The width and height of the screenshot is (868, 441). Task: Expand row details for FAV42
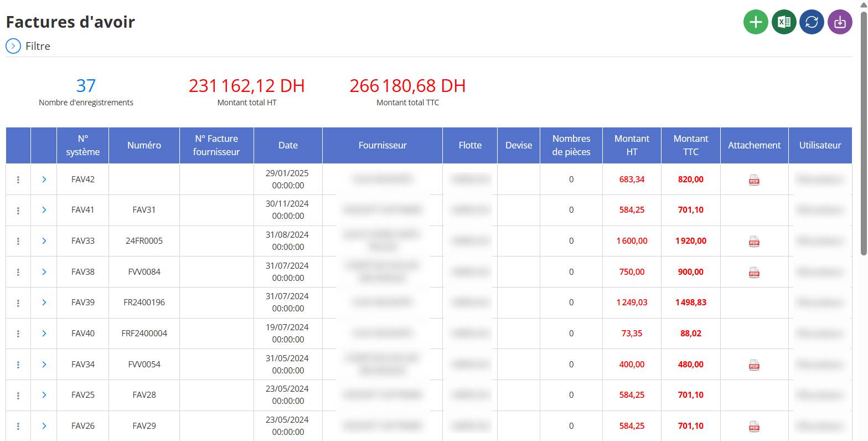44,180
